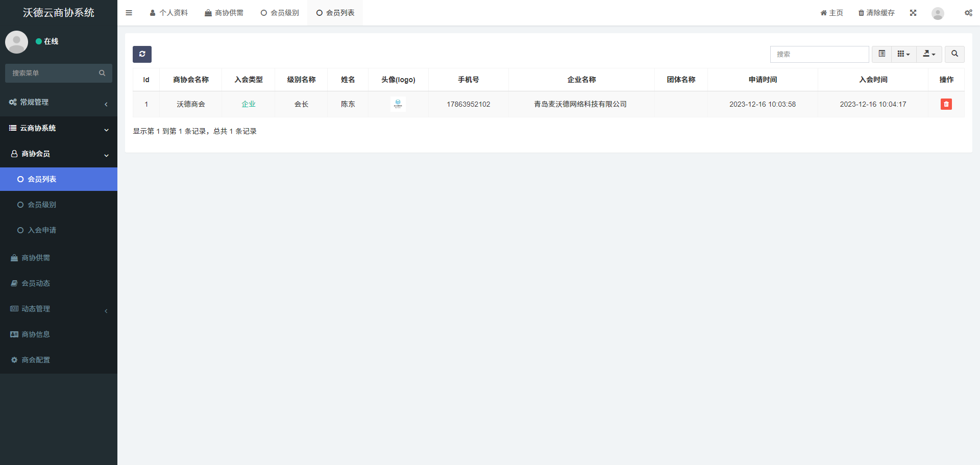The height and width of the screenshot is (465, 980).
Task: Click the 姓名 column header
Action: coord(348,80)
